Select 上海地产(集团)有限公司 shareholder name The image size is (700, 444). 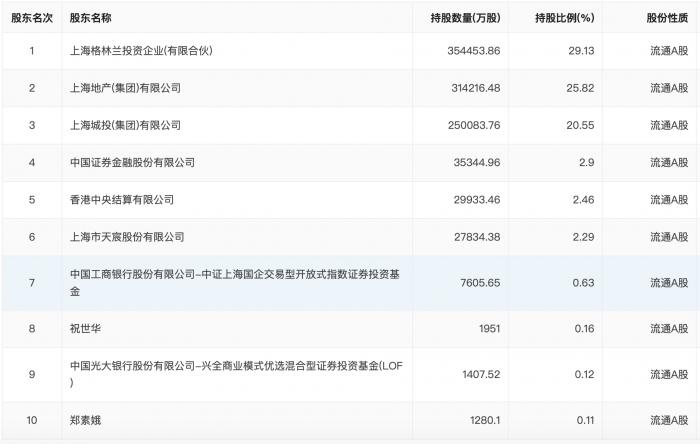(x=125, y=88)
